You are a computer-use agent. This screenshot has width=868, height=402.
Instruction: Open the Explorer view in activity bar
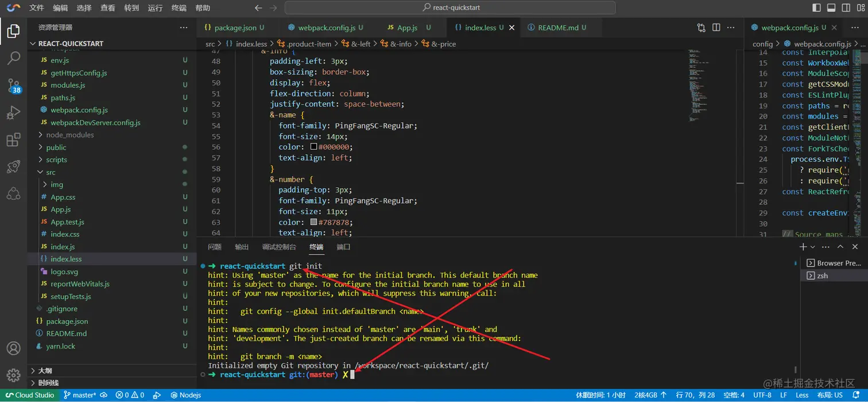pyautogui.click(x=13, y=31)
